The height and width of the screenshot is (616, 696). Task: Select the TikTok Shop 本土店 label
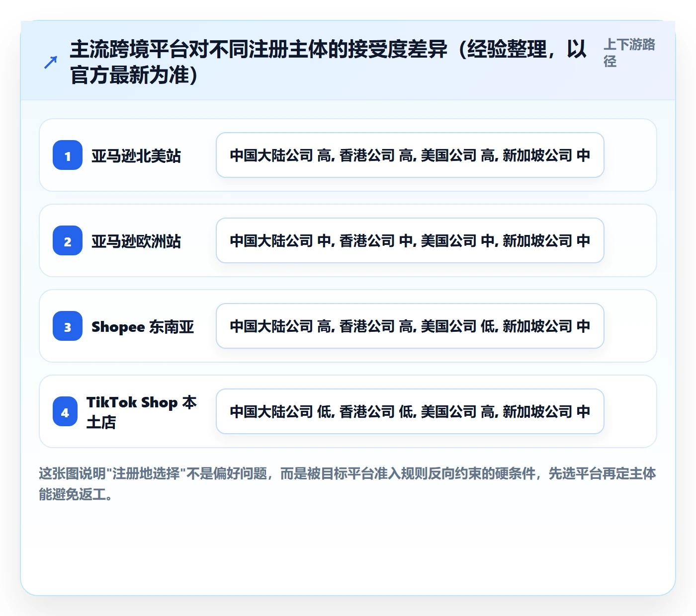(142, 412)
